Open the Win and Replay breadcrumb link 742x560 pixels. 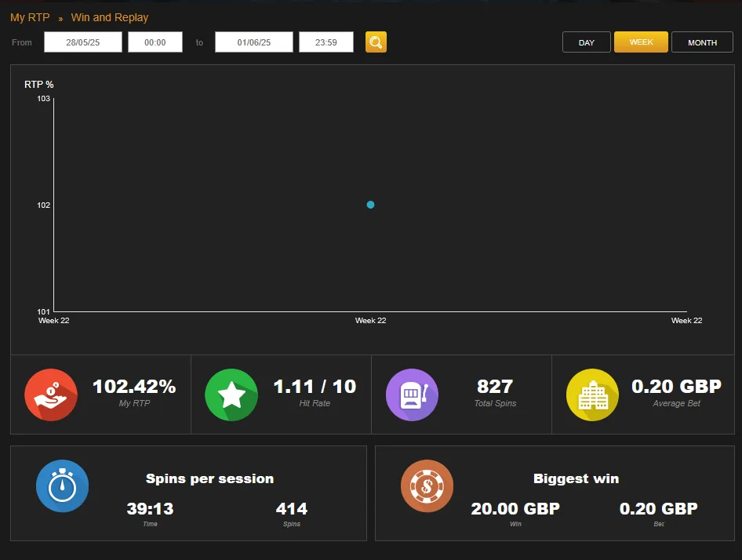pyautogui.click(x=110, y=17)
